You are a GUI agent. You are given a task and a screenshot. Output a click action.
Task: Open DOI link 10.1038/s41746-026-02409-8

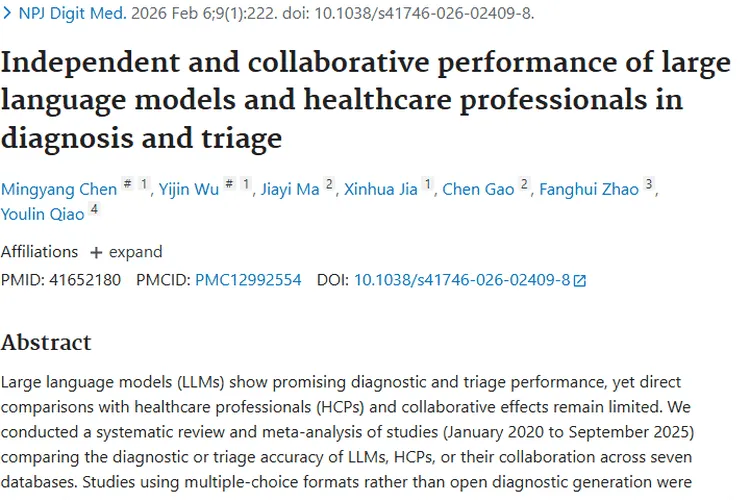pyautogui.click(x=461, y=280)
